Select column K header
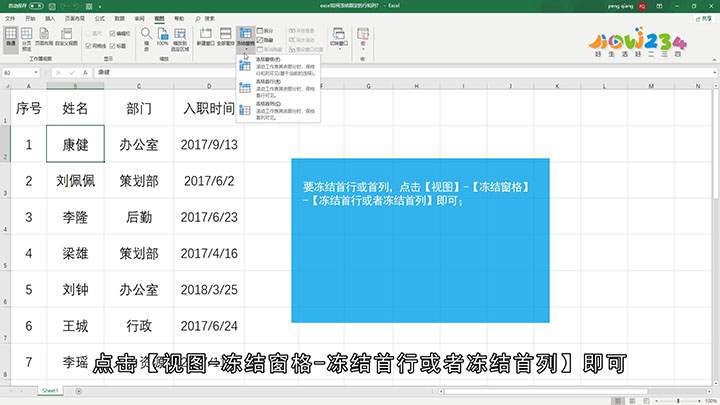The image size is (720, 405). [x=557, y=86]
